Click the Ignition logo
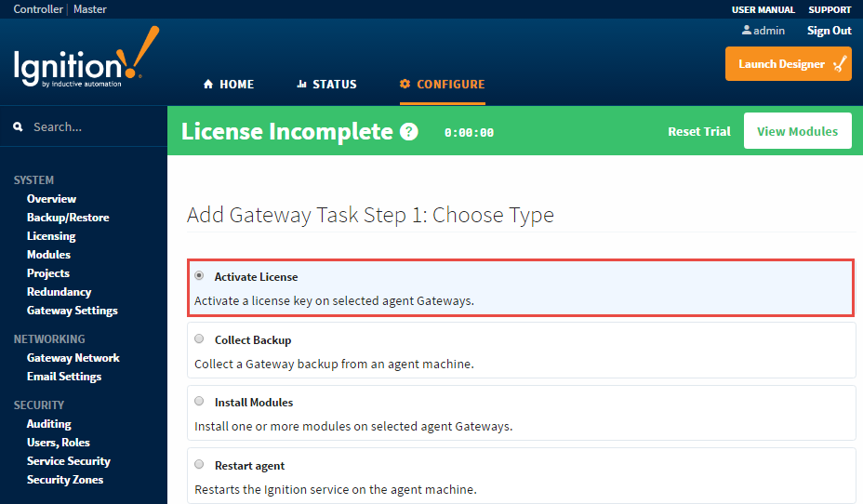Image resolution: width=863 pixels, height=504 pixels. (86, 63)
